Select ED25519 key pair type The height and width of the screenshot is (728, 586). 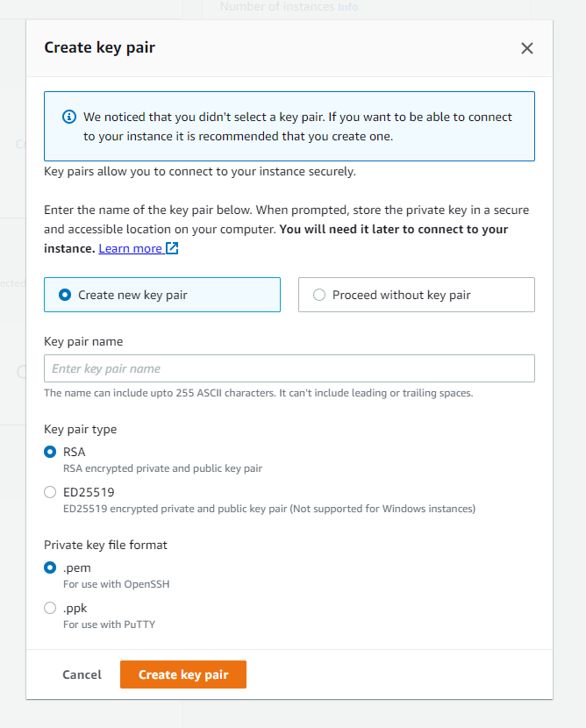tap(50, 492)
